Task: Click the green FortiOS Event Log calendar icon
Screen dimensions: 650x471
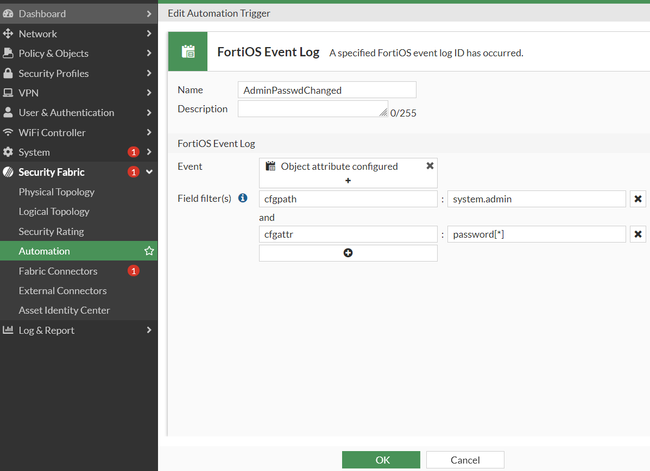Action: 188,51
